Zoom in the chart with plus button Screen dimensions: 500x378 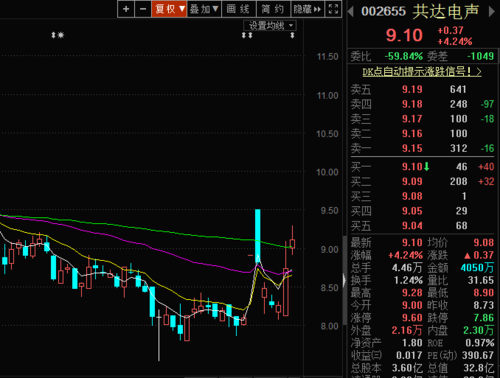[x=126, y=9]
